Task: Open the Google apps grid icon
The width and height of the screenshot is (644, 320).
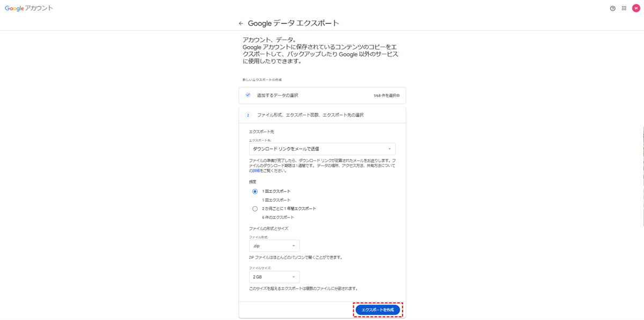Action: [x=624, y=9]
